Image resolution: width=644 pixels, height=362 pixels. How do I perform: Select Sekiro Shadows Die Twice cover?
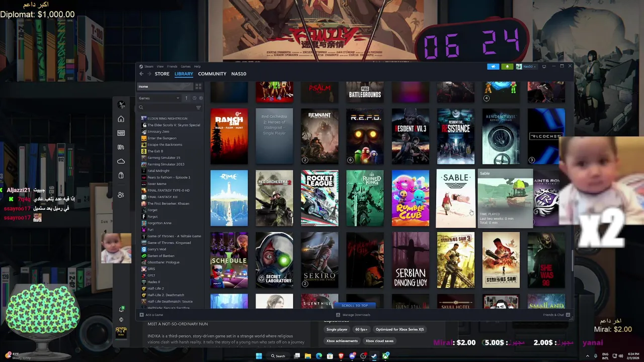[x=319, y=260]
